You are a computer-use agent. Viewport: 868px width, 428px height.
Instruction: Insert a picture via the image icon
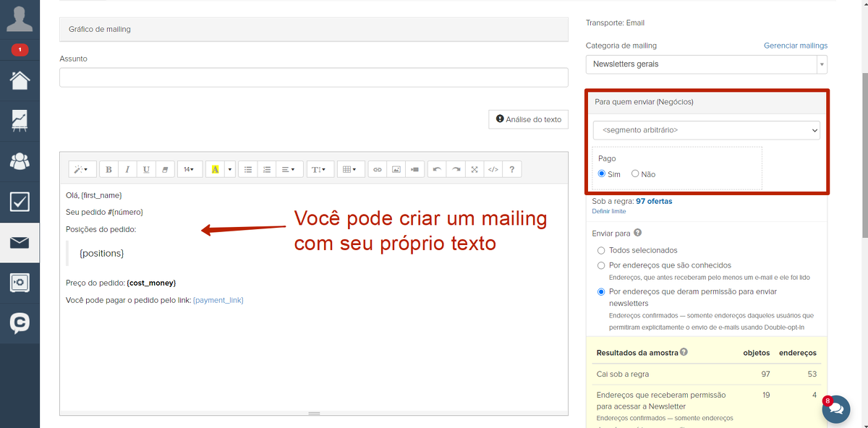click(396, 169)
